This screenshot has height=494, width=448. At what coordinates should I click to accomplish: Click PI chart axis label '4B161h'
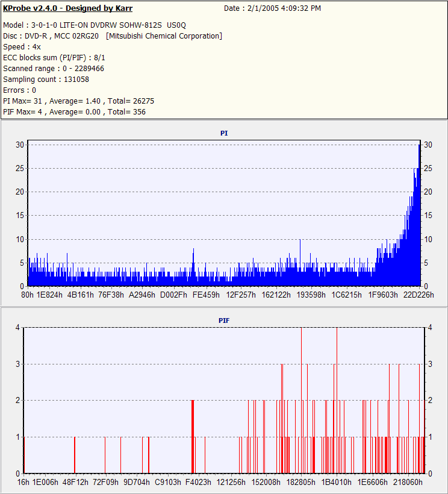point(81,295)
